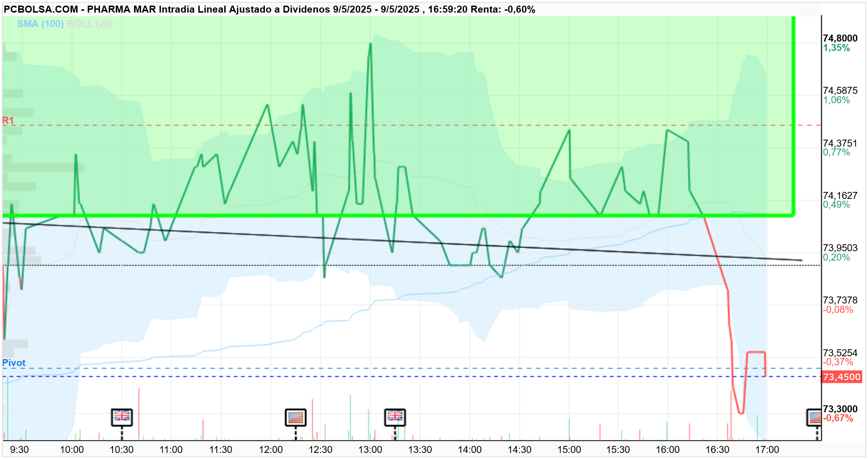
Task: Click the 14:30 time axis label
Action: [x=519, y=450]
